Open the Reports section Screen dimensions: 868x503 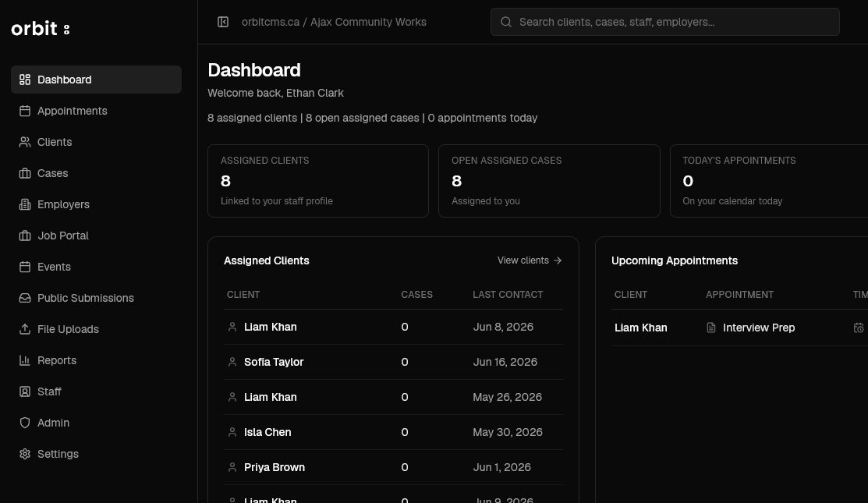click(x=97, y=360)
